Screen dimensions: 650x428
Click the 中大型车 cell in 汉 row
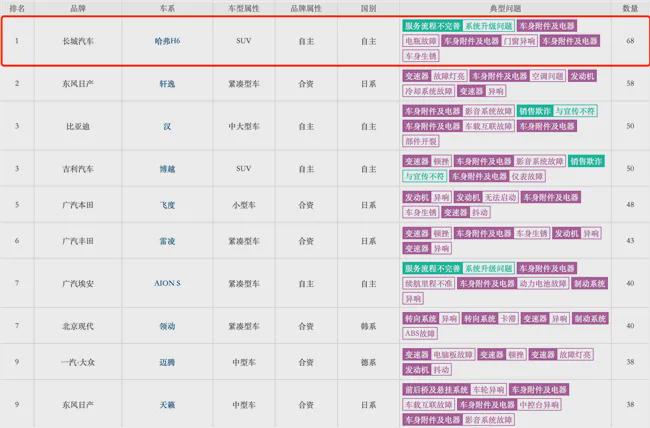pos(244,126)
